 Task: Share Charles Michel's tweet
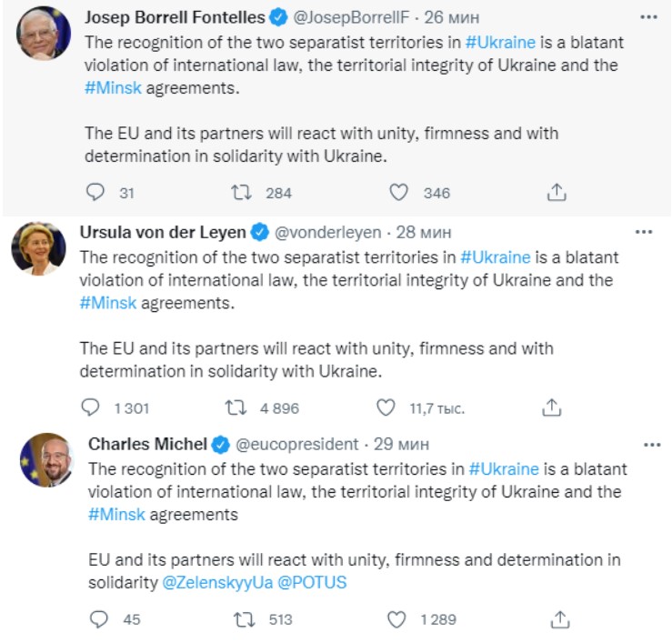pyautogui.click(x=561, y=619)
